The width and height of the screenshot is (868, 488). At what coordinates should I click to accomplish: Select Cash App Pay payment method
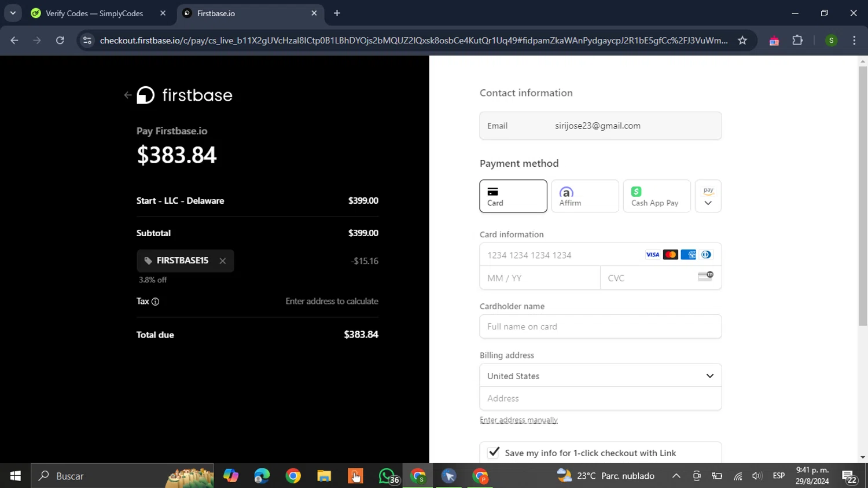pyautogui.click(x=657, y=196)
